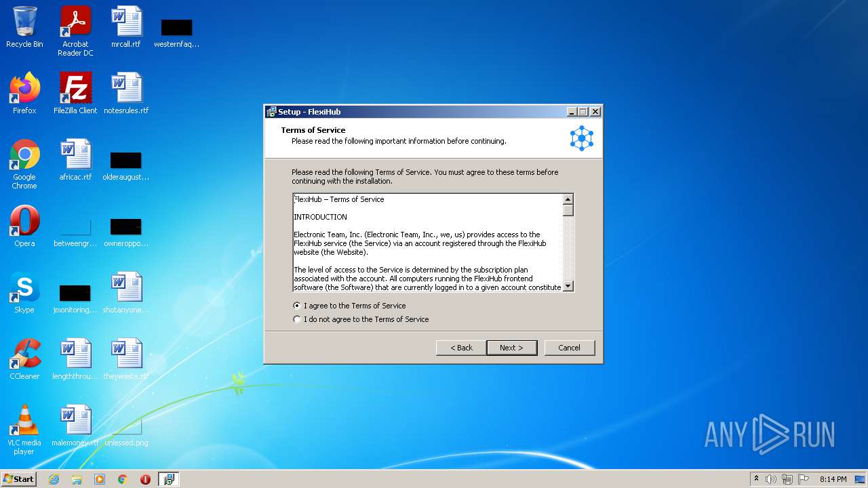
Task: Open the Recycle Bin desktop icon
Action: pos(24,27)
